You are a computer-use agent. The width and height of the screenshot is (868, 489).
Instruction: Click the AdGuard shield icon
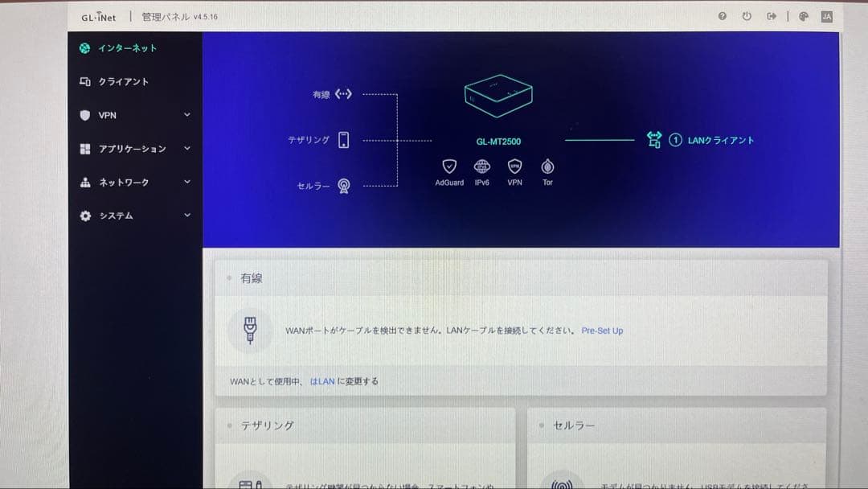click(x=448, y=167)
